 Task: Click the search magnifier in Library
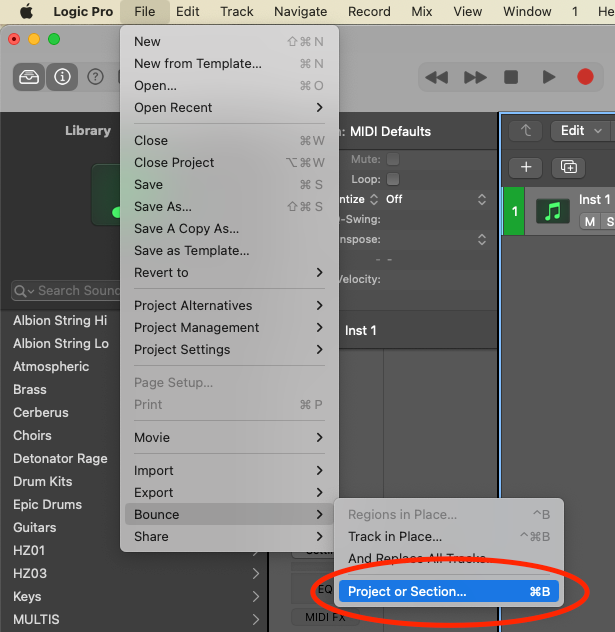point(21,291)
